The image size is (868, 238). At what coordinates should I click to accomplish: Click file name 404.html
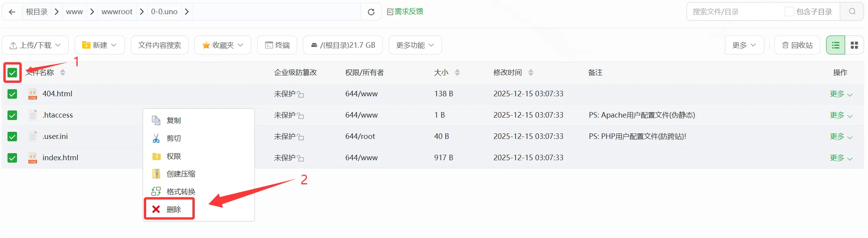[x=57, y=94]
